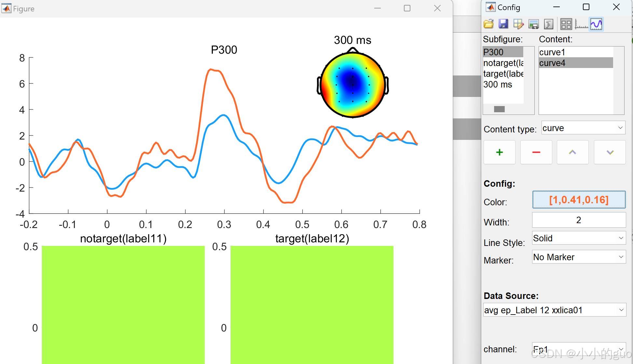633x364 pixels.
Task: Click the target(label12) green plot
Action: tap(312, 305)
